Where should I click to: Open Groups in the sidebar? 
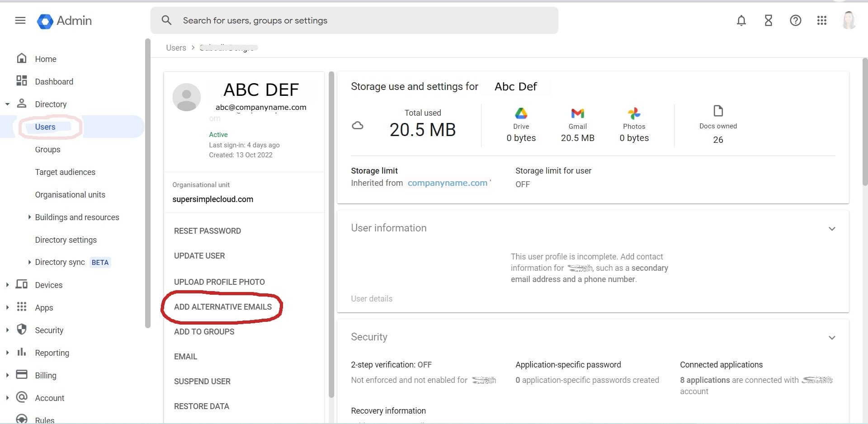pyautogui.click(x=47, y=149)
